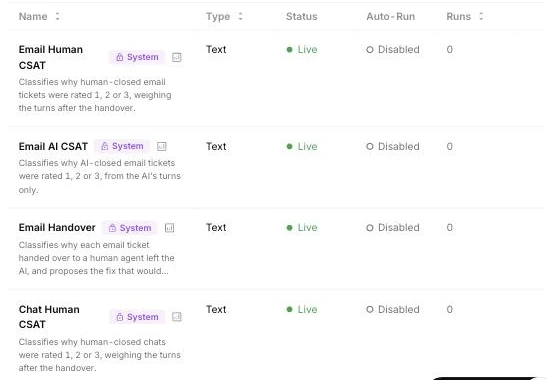Image resolution: width=554 pixels, height=380 pixels.
Task: Open chart icon beside Email Human CSAT
Action: [x=177, y=57]
